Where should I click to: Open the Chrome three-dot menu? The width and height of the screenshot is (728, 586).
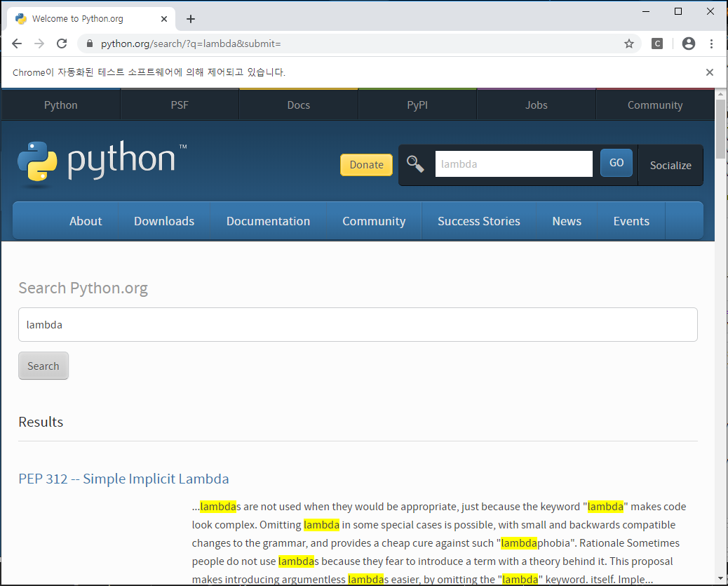711,44
